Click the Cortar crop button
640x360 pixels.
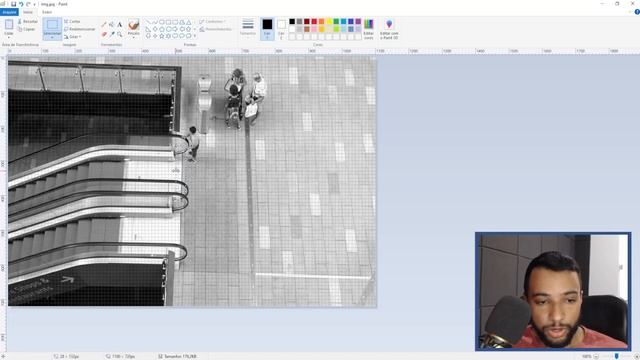[x=72, y=21]
